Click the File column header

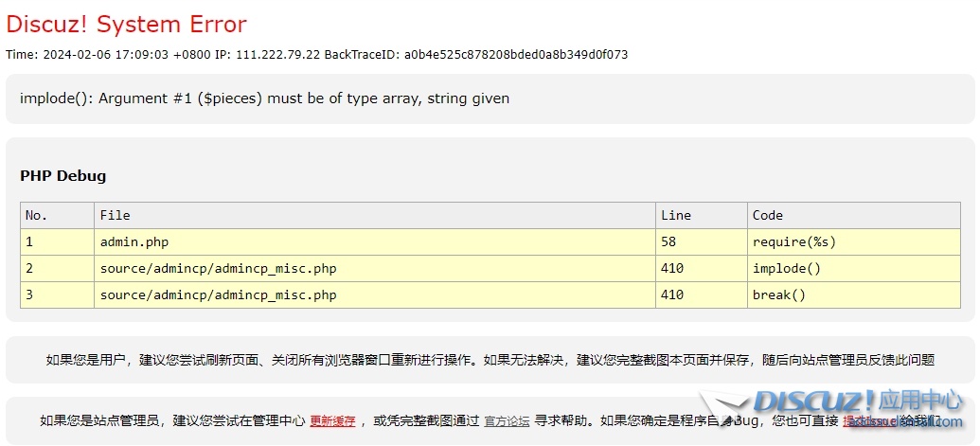[x=115, y=215]
